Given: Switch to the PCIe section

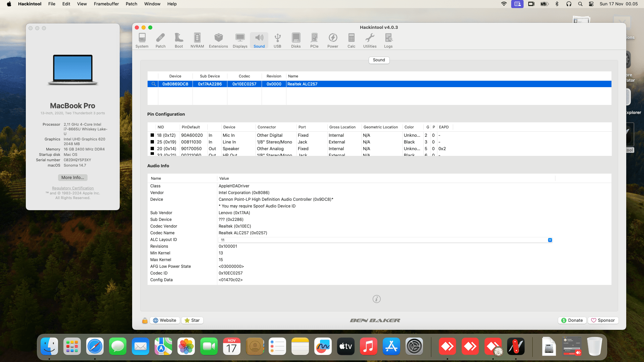Looking at the screenshot, I should [314, 40].
